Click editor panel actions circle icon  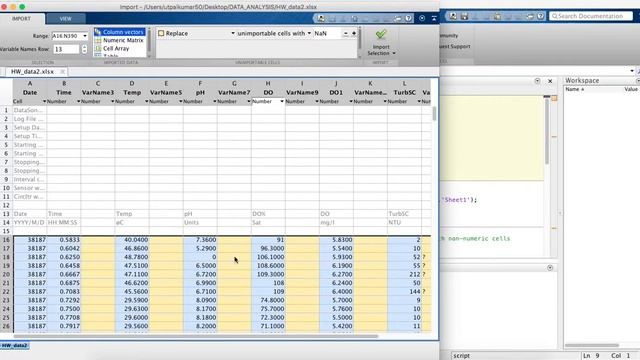click(x=537, y=81)
